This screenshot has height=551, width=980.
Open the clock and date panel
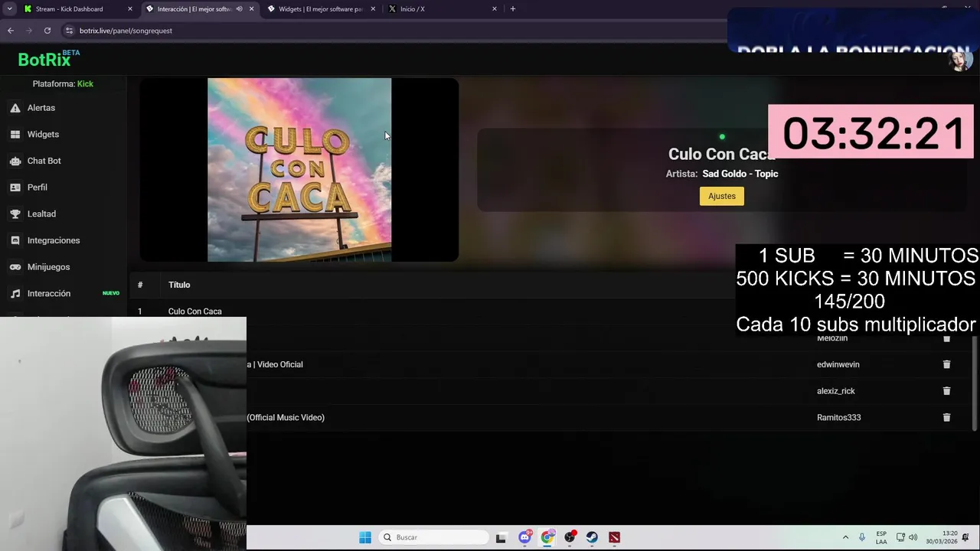[x=941, y=537]
